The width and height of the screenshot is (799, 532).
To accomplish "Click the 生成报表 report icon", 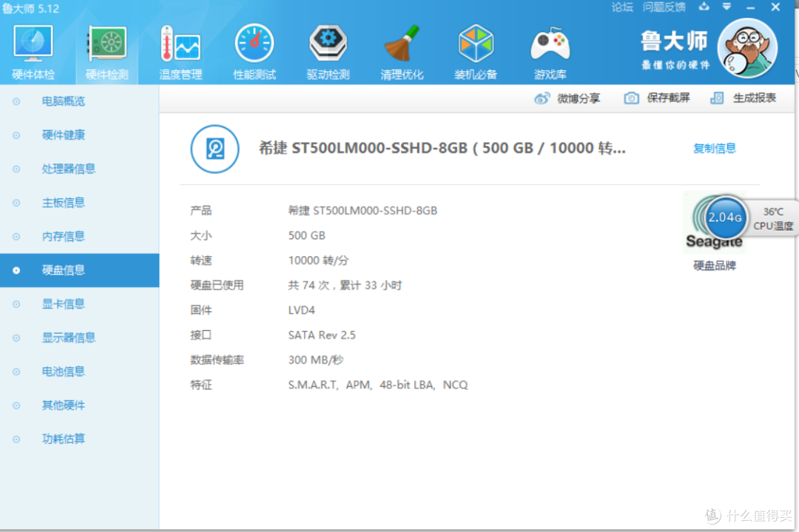I will [717, 98].
